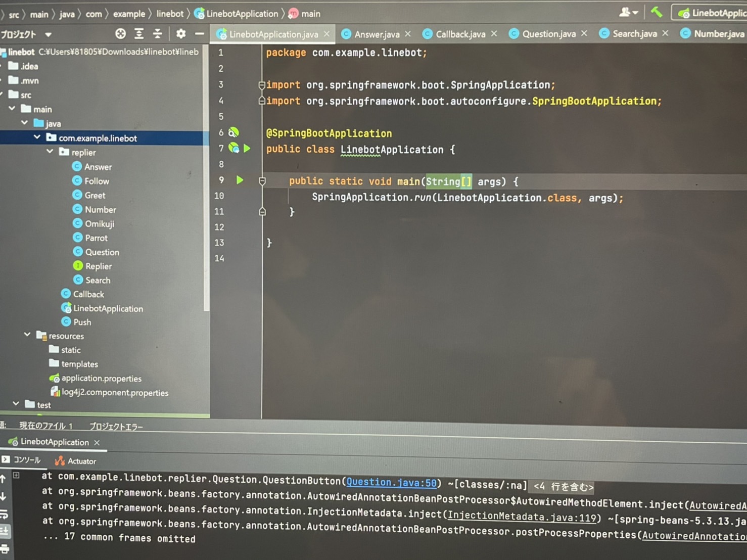Image resolution: width=747 pixels, height=560 pixels.
Task: Open project panel settings gear
Action: pyautogui.click(x=180, y=34)
